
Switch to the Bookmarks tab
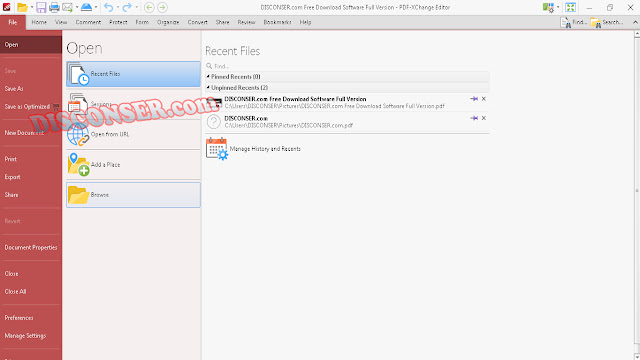pos(278,22)
